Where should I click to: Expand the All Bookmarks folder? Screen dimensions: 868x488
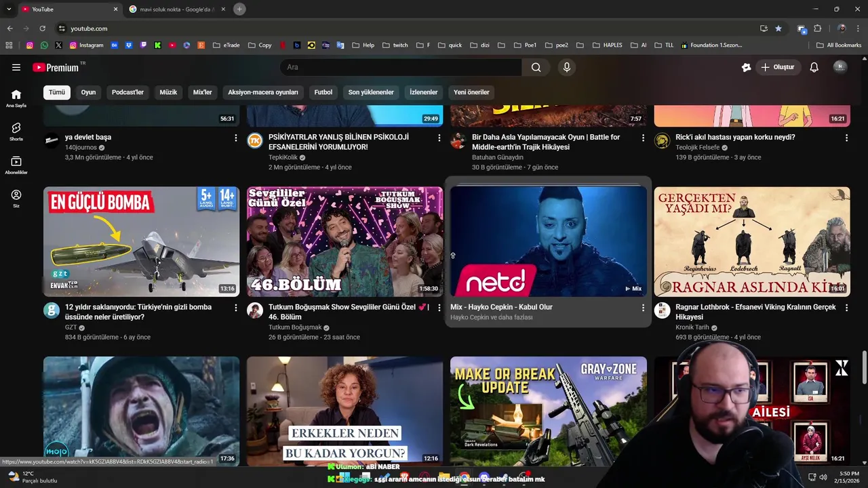coord(839,45)
